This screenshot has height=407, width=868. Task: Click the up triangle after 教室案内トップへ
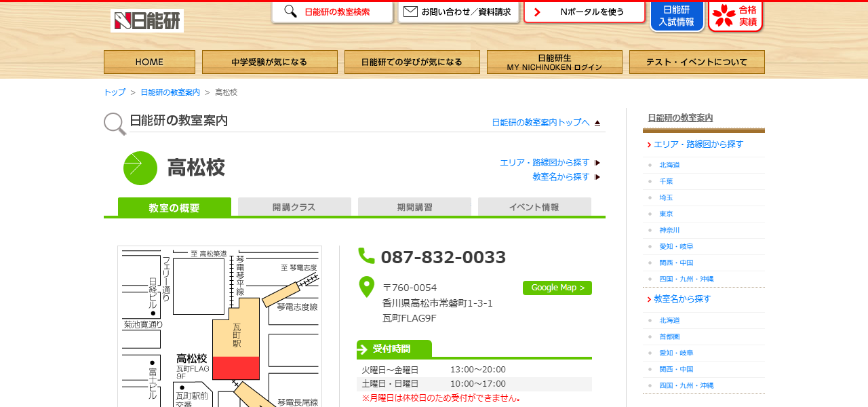point(597,123)
